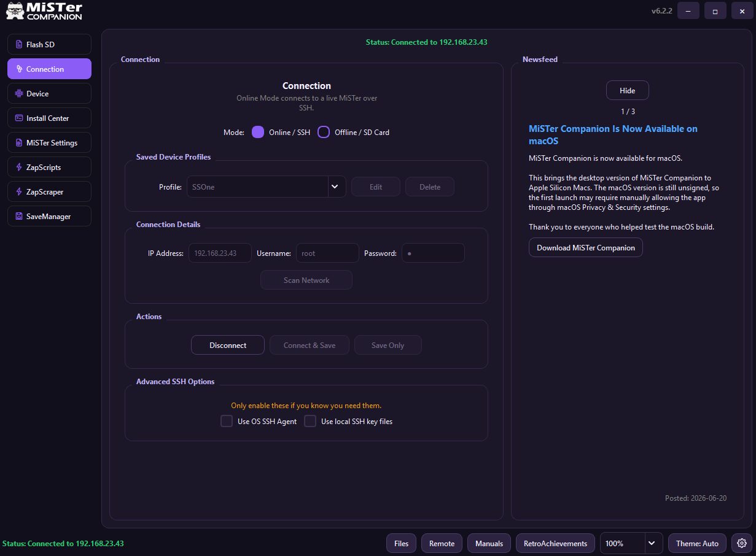Image resolution: width=756 pixels, height=556 pixels.
Task: Click bottom status Connected text
Action: click(x=63, y=543)
